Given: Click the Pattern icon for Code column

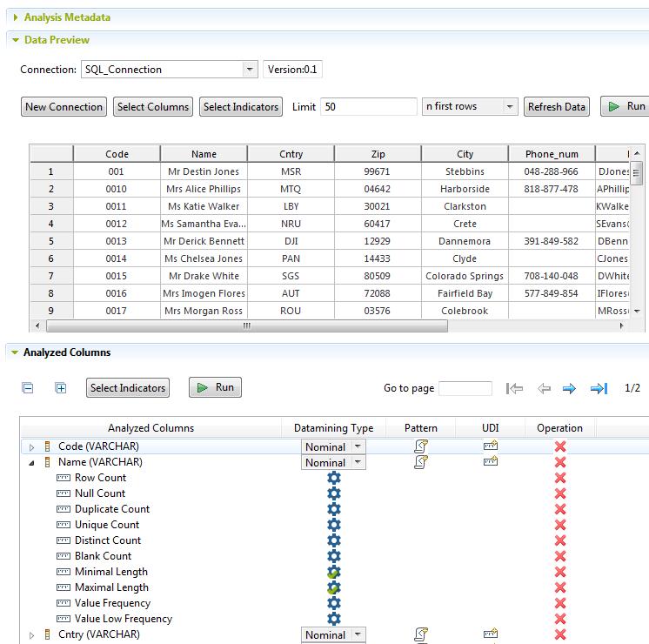Looking at the screenshot, I should (x=421, y=446).
